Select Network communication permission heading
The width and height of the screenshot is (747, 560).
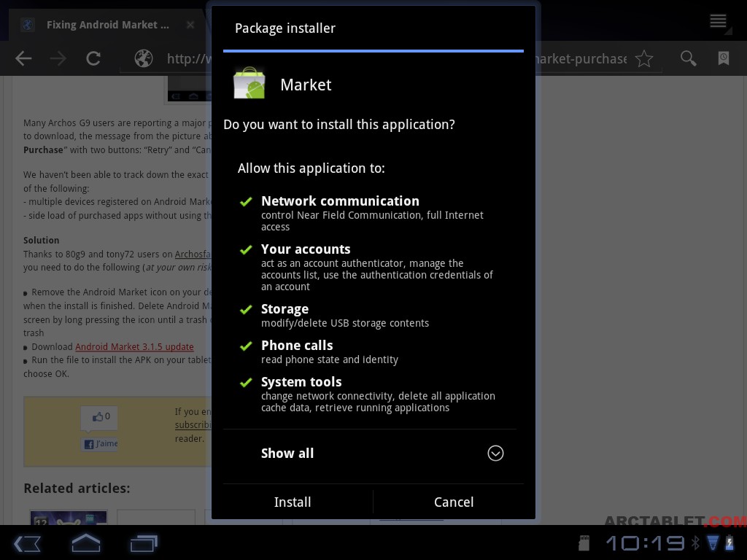click(340, 201)
